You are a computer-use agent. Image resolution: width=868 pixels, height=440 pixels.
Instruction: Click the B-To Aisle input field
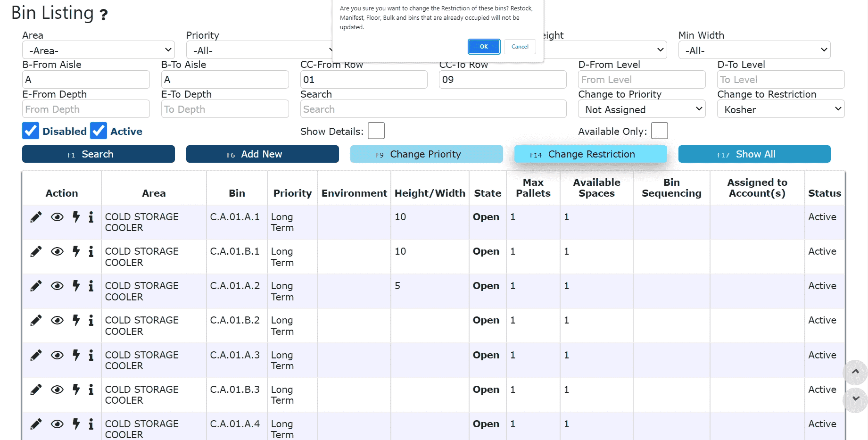tap(225, 79)
